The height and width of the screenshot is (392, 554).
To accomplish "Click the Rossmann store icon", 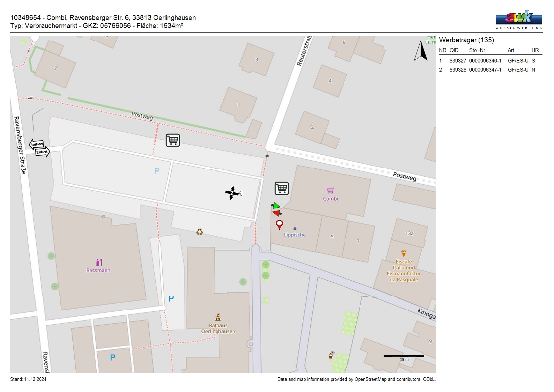I will (x=99, y=262).
